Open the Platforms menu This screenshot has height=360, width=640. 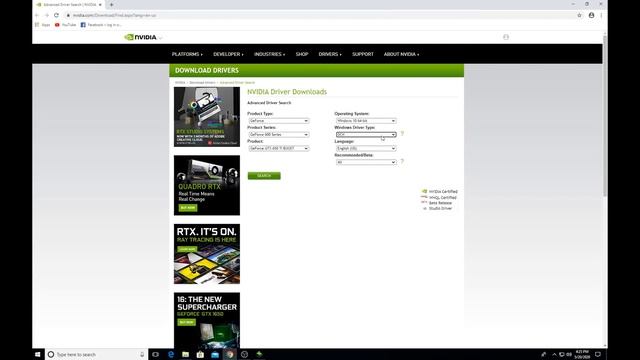click(x=187, y=54)
